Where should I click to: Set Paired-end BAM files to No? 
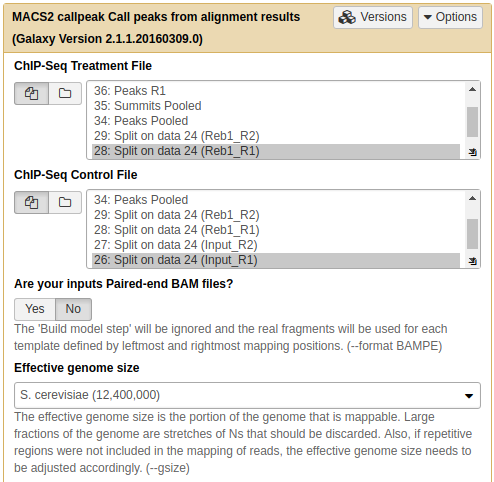73,309
